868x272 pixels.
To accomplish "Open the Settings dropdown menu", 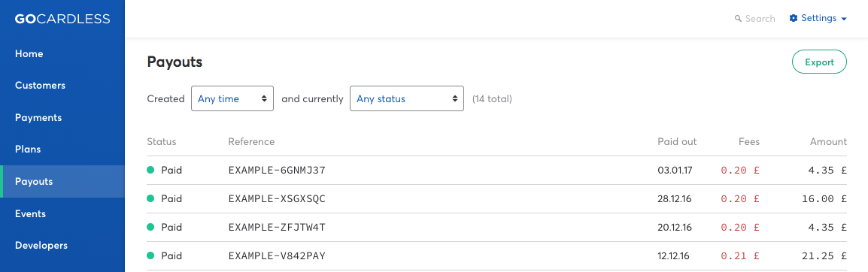I will pyautogui.click(x=818, y=18).
